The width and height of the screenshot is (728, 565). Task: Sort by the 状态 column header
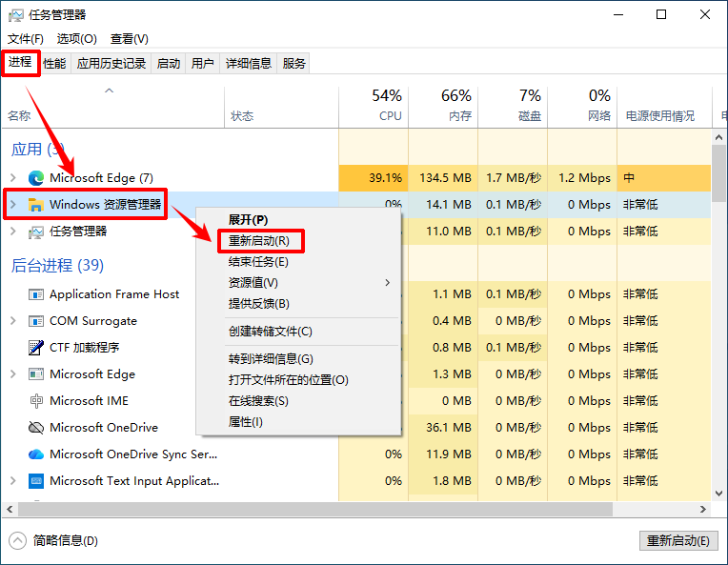282,107
